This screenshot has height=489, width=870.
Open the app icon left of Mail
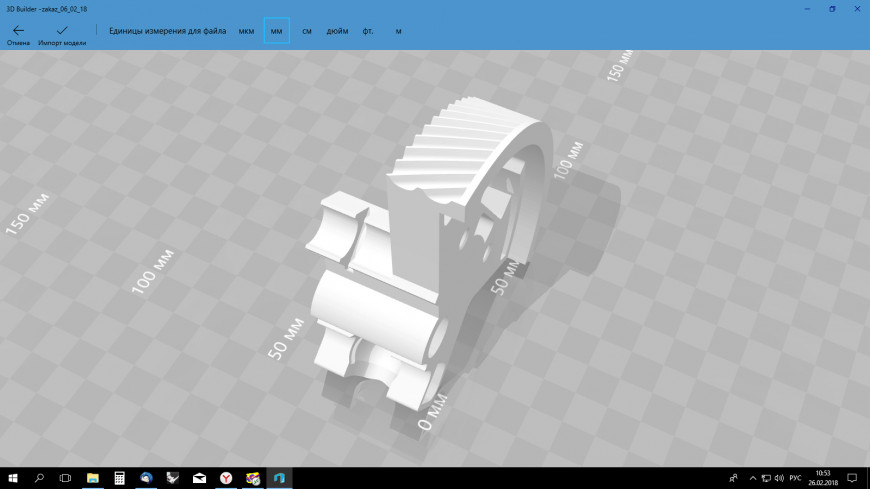[173, 478]
